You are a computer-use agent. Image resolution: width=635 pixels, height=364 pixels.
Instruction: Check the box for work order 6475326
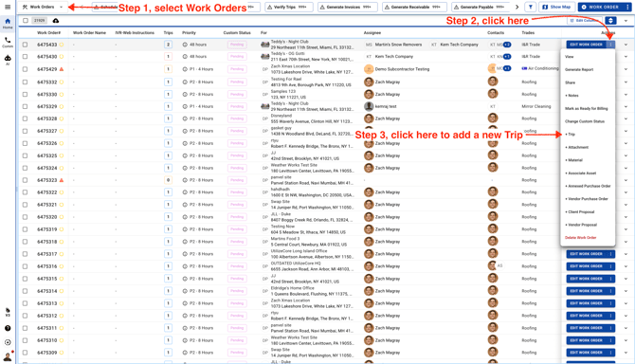pyautogui.click(x=25, y=143)
